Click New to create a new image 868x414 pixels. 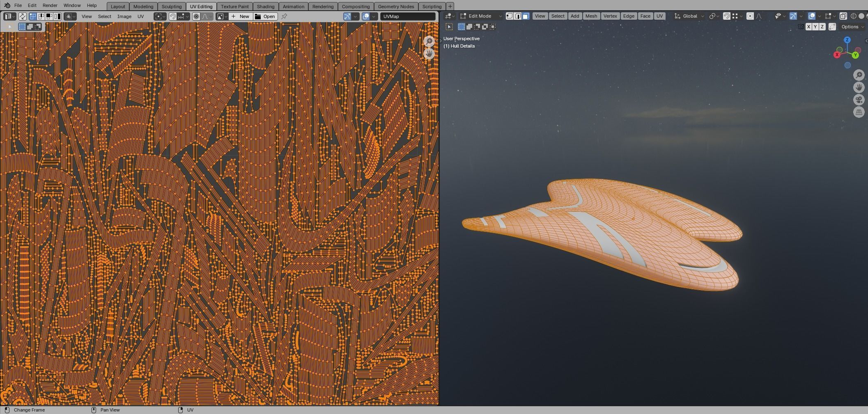[x=241, y=16]
